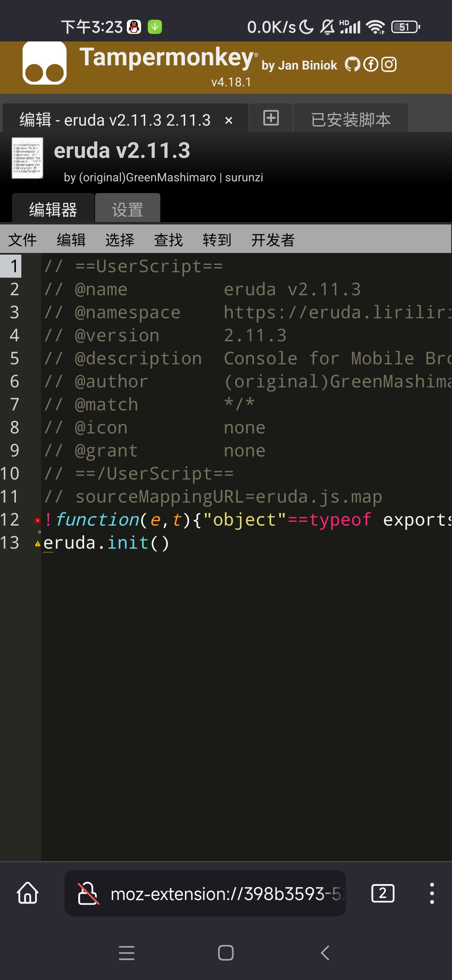Screen dimensions: 452x980
Task: Click the new script plus tab icon
Action: tap(271, 118)
